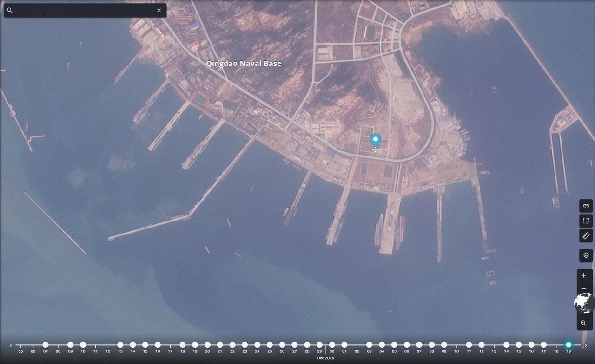
Task: Open the share link tool
Action: pyautogui.click(x=585, y=206)
